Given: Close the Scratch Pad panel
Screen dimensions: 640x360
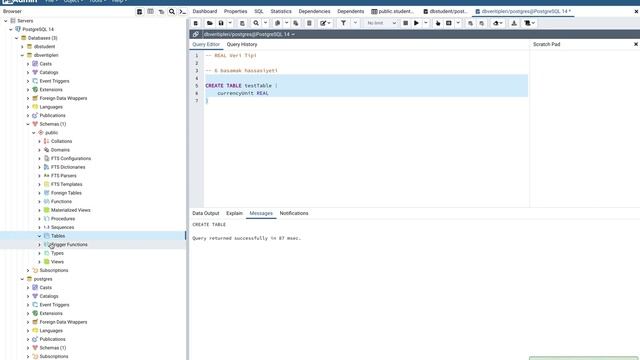Looking at the screenshot, I should [636, 44].
